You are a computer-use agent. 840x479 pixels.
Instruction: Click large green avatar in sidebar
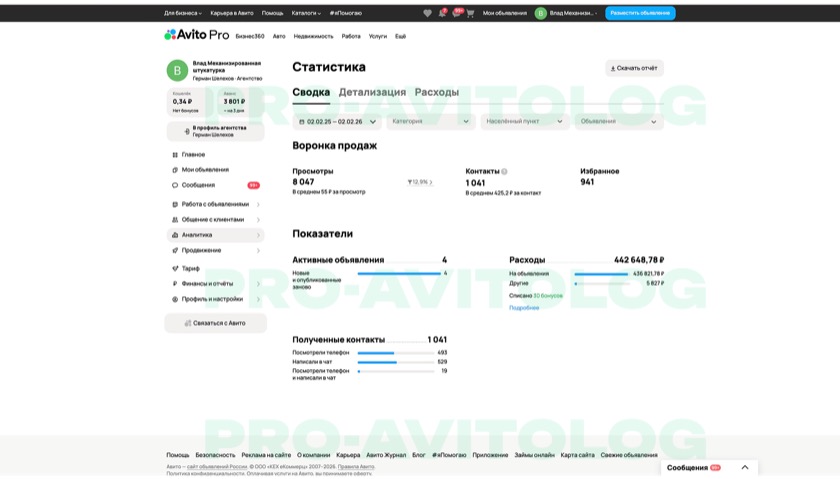[x=177, y=70]
